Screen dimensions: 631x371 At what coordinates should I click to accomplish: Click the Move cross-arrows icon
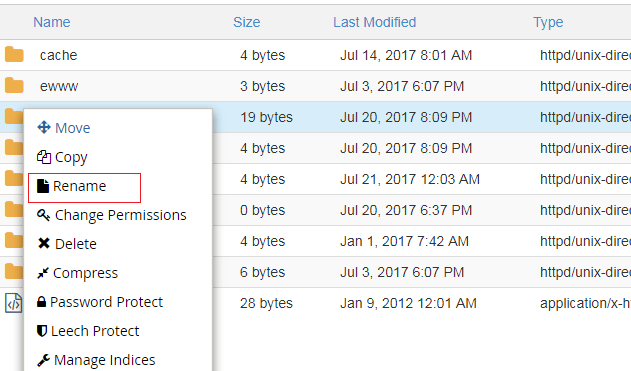[44, 127]
